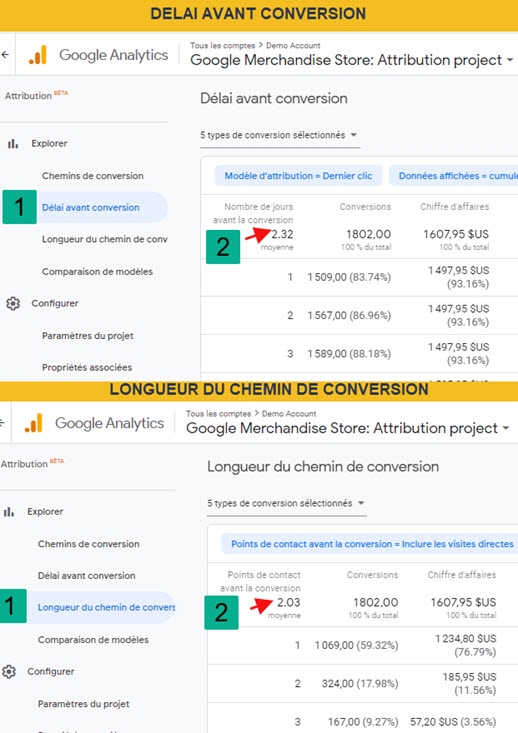Open conversion types dropdown under Longueur du chemin
This screenshot has width=518, height=733.
(286, 503)
